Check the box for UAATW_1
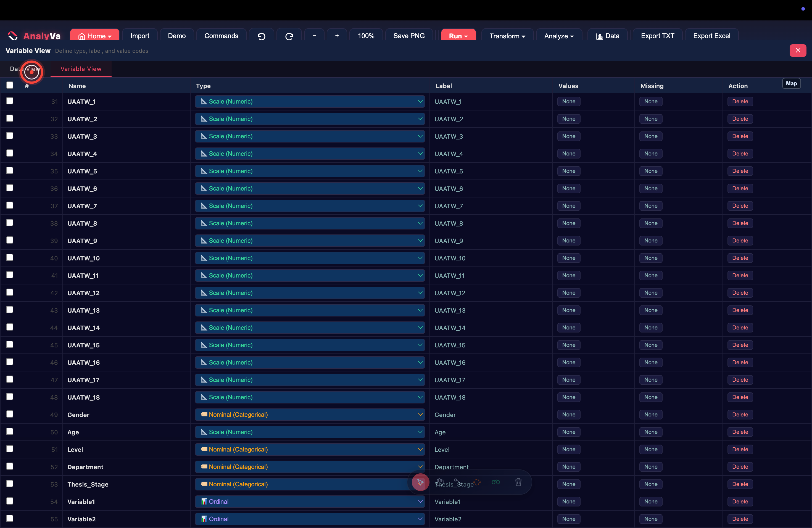Image resolution: width=812 pixels, height=528 pixels. point(10,101)
